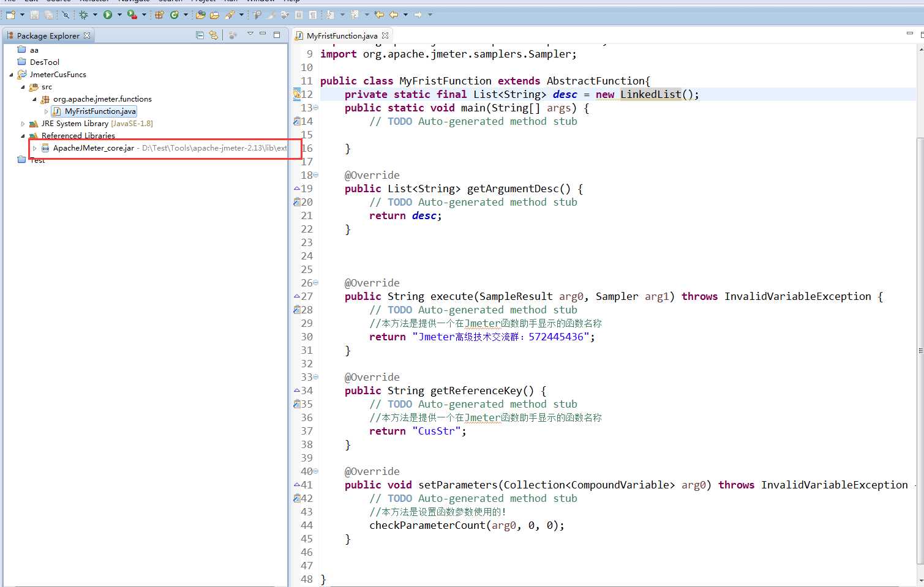Viewport: 924px width, 587px height.
Task: Maximize the Package Explorer view
Action: pyautogui.click(x=277, y=35)
